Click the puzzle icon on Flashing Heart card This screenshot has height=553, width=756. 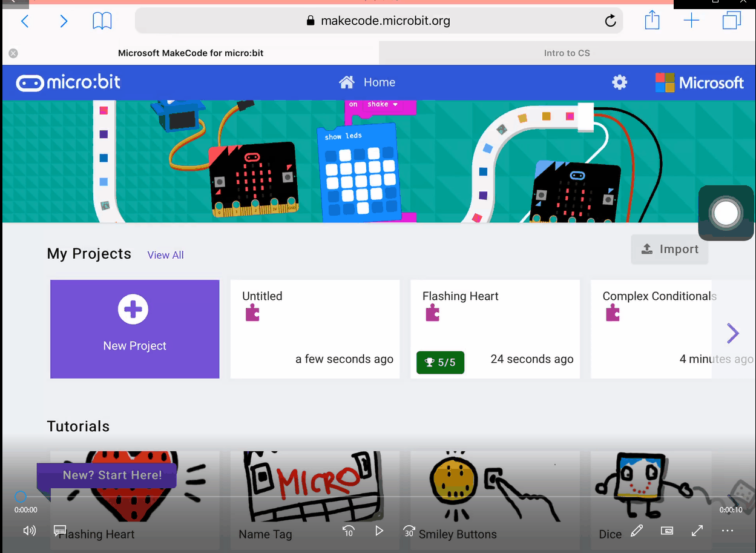[x=432, y=314]
